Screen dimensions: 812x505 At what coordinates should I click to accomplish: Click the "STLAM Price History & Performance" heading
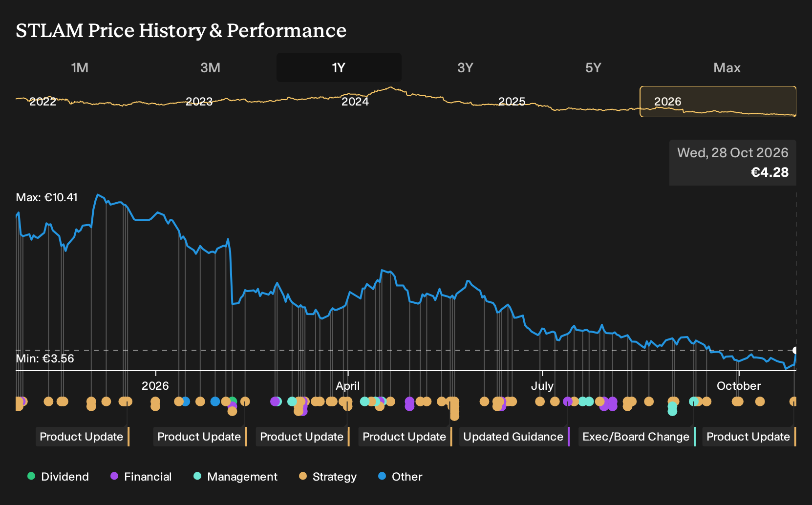pyautogui.click(x=181, y=30)
